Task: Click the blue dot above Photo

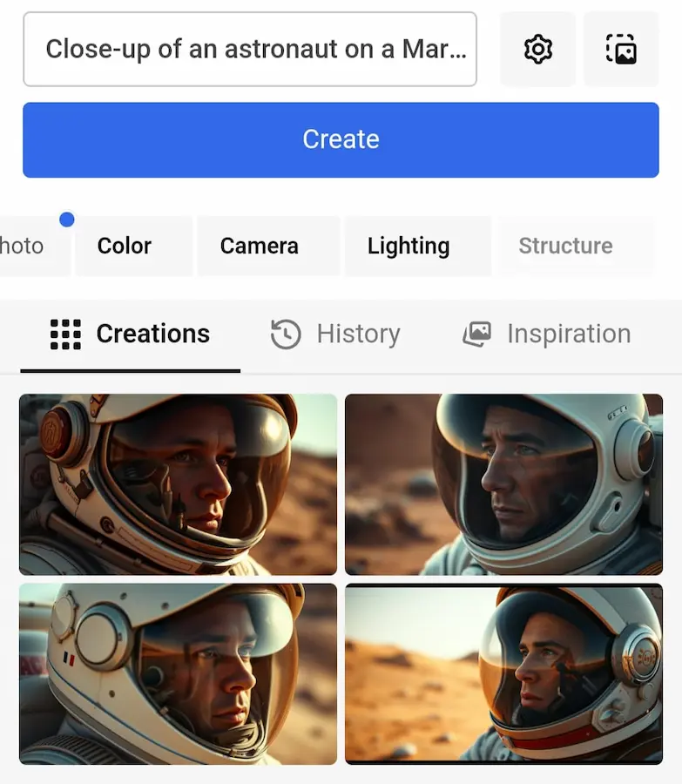Action: click(x=67, y=220)
